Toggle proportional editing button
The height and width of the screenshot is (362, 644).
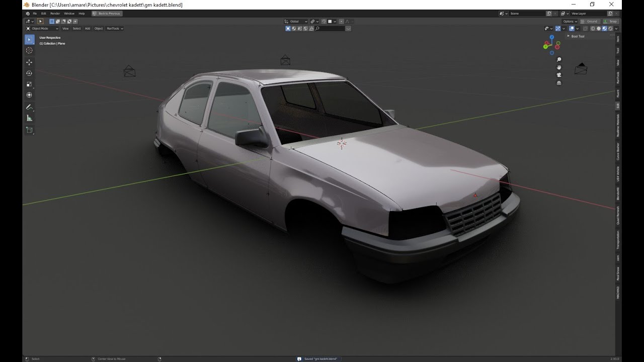pos(341,22)
